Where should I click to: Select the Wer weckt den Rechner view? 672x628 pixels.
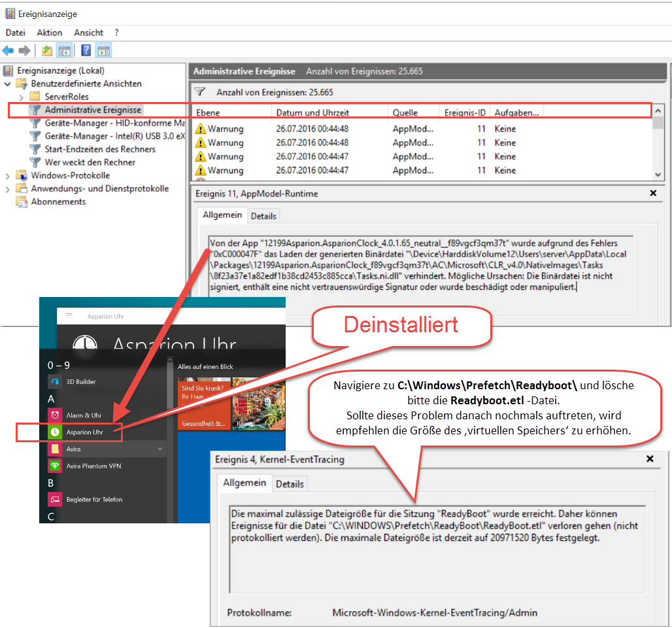90,162
